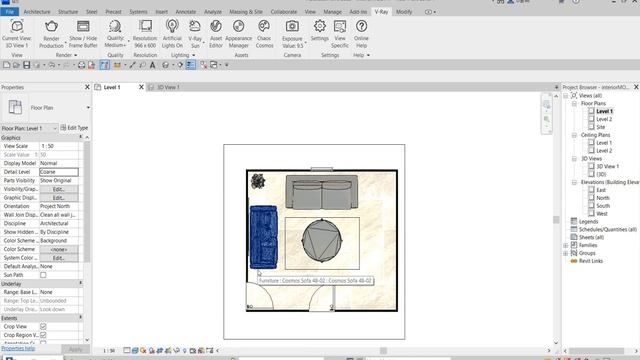The image size is (640, 360).
Task: Switch to the Modify ribbon tab
Action: [404, 12]
